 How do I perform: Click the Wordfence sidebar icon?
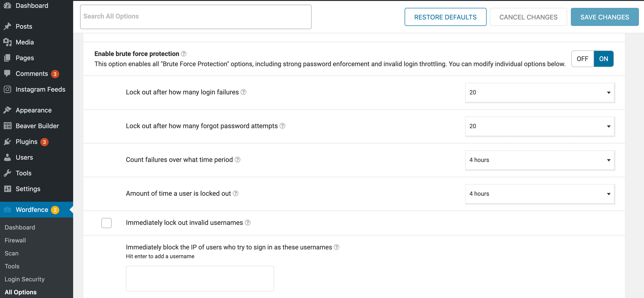(7, 210)
